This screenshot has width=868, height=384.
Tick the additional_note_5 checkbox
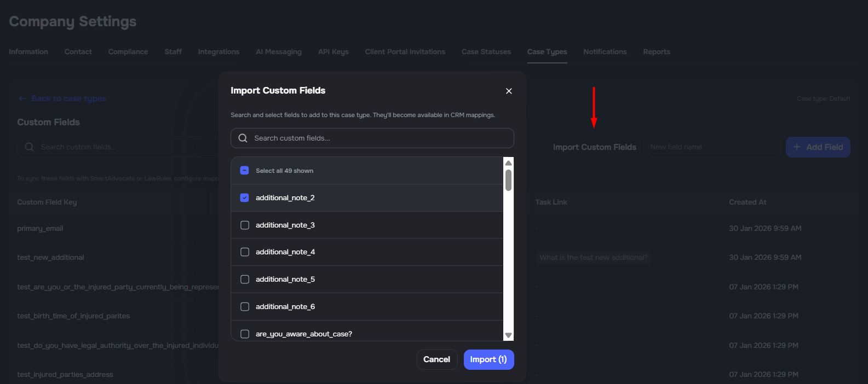(x=245, y=280)
